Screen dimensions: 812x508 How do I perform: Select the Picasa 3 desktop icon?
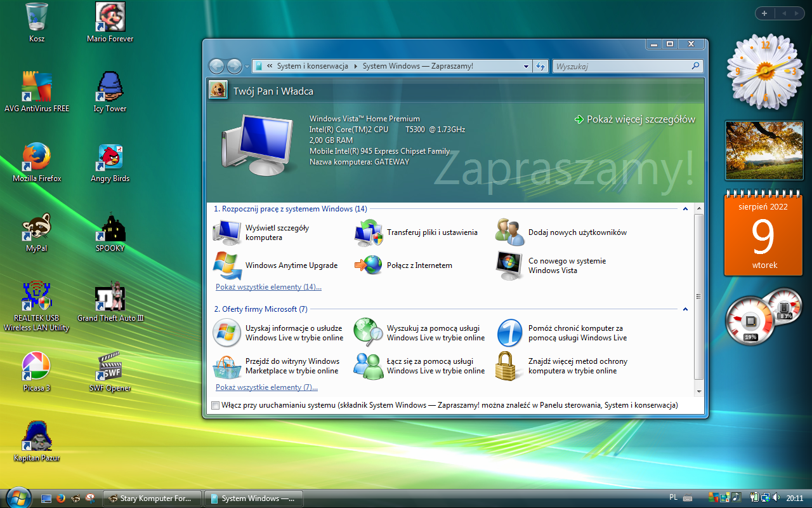pyautogui.click(x=37, y=366)
